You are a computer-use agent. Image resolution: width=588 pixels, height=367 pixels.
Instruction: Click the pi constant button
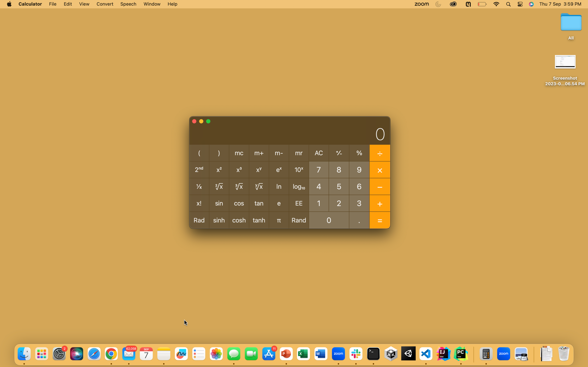279,220
